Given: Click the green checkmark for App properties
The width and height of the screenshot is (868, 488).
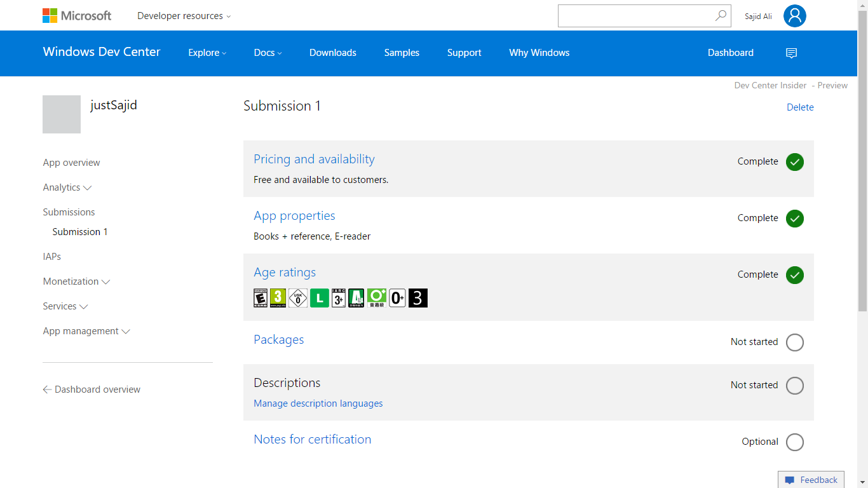Looking at the screenshot, I should pos(795,219).
